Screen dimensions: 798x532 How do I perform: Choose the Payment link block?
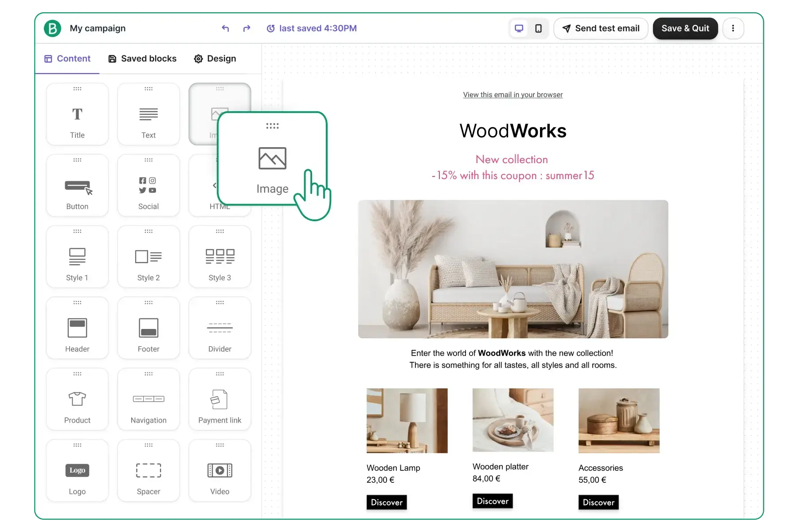pyautogui.click(x=220, y=399)
